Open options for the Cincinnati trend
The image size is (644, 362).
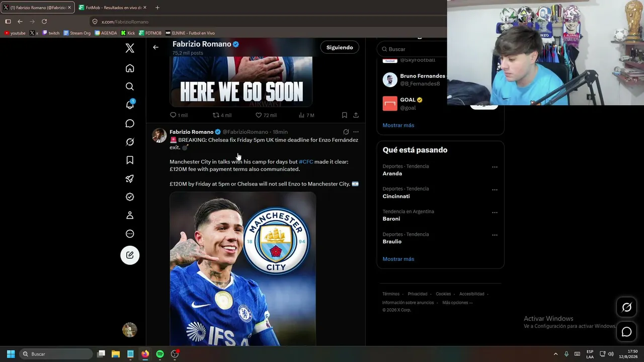tap(495, 190)
